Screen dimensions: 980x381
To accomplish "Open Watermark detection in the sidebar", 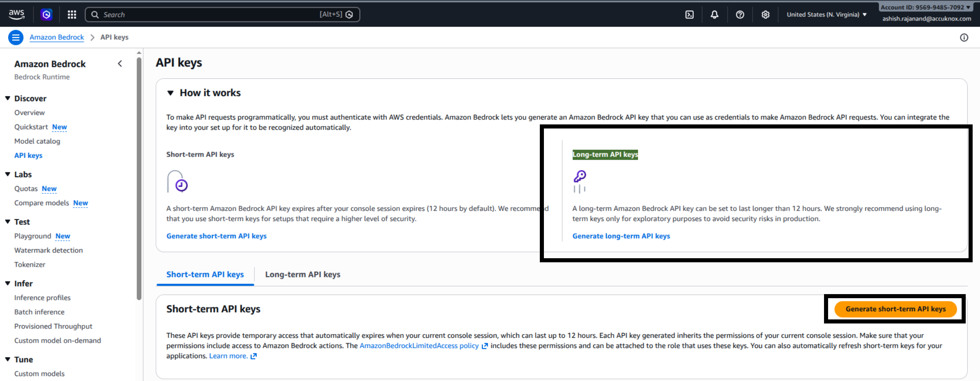I will coord(49,250).
